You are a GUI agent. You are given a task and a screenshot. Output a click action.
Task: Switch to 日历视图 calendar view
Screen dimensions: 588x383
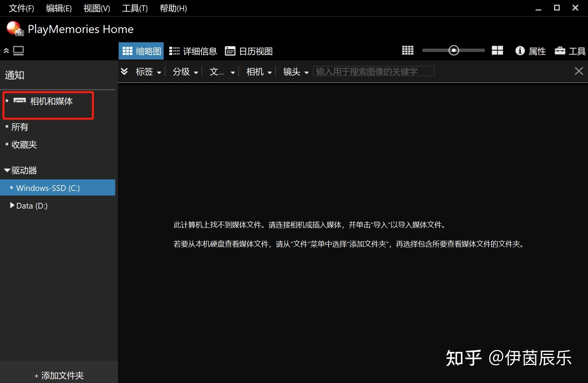248,51
